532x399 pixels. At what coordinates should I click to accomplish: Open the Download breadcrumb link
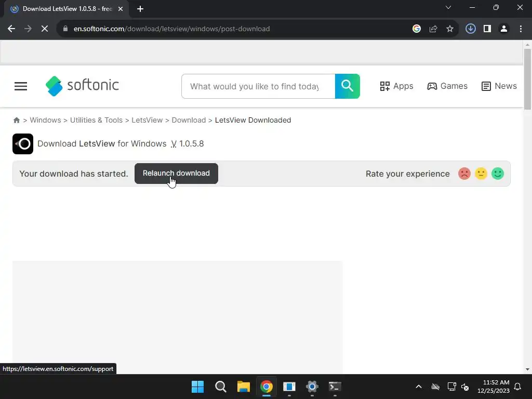[x=189, y=120]
